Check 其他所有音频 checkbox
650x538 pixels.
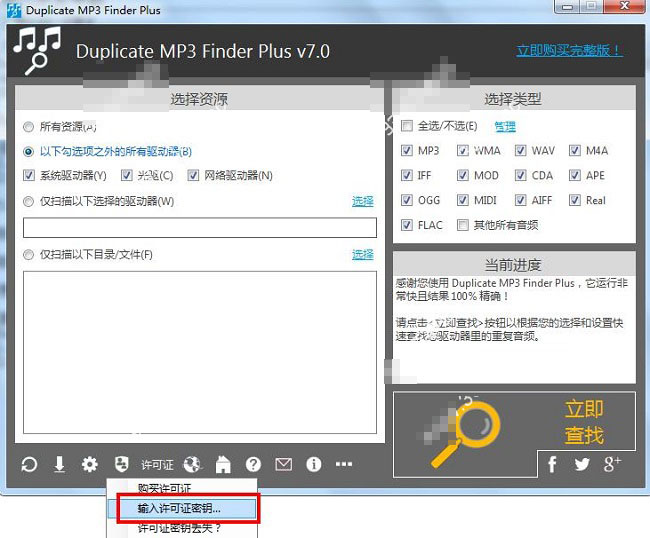coord(463,225)
